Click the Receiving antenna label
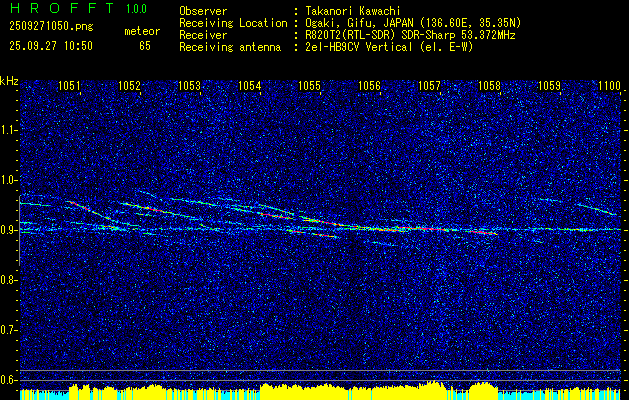629x400 pixels. (x=230, y=47)
